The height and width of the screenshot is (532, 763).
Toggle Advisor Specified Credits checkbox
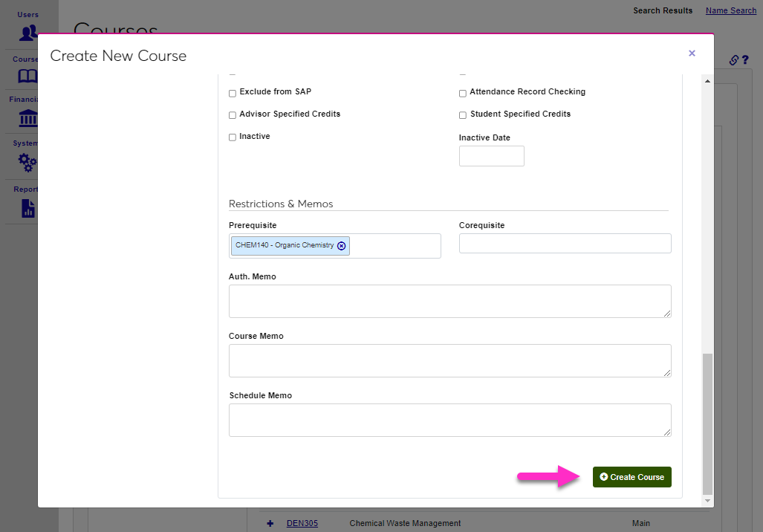(x=233, y=115)
